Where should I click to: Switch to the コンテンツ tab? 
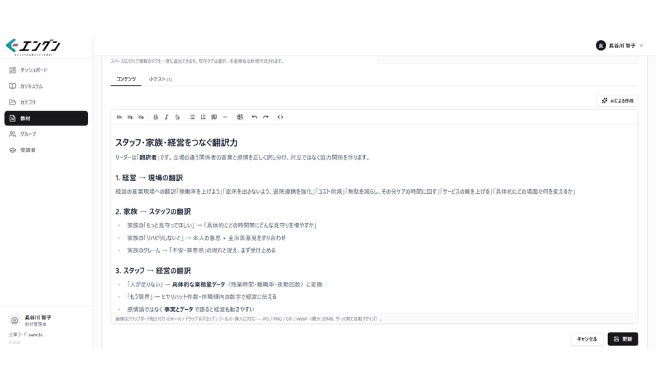click(126, 79)
